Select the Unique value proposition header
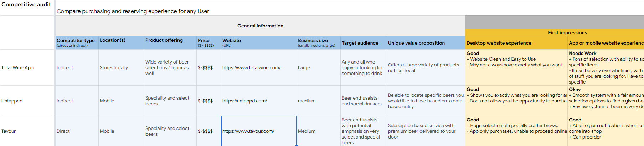 [416, 43]
